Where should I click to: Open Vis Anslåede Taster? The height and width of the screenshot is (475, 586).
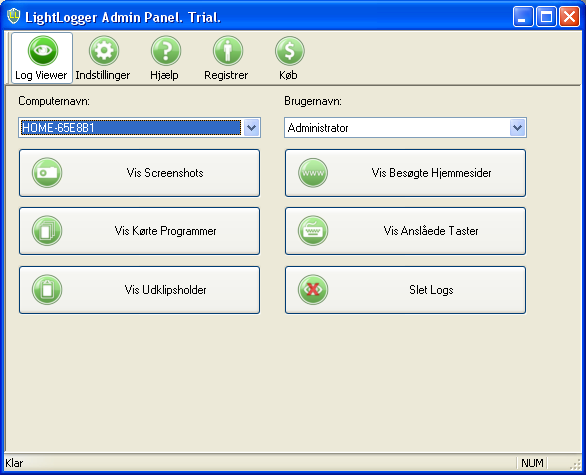(405, 231)
